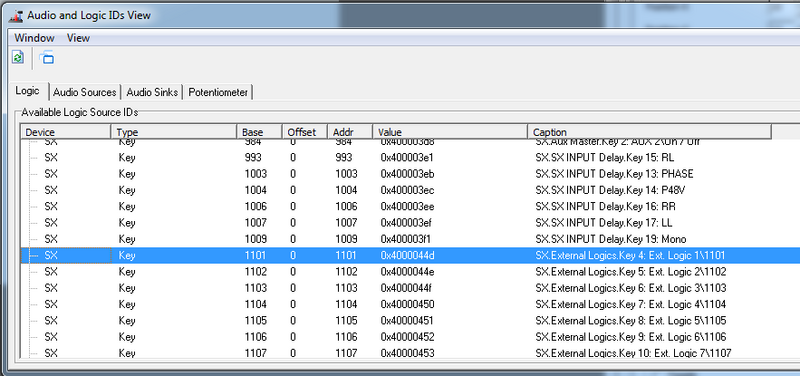Sort by the Device column header
The width and height of the screenshot is (800, 376).
tap(66, 132)
